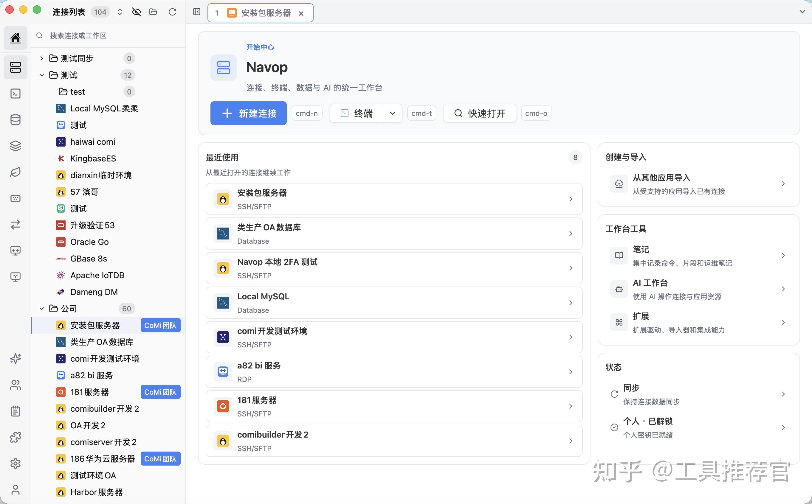Click the 终端 button
812x504 pixels.
click(x=357, y=113)
